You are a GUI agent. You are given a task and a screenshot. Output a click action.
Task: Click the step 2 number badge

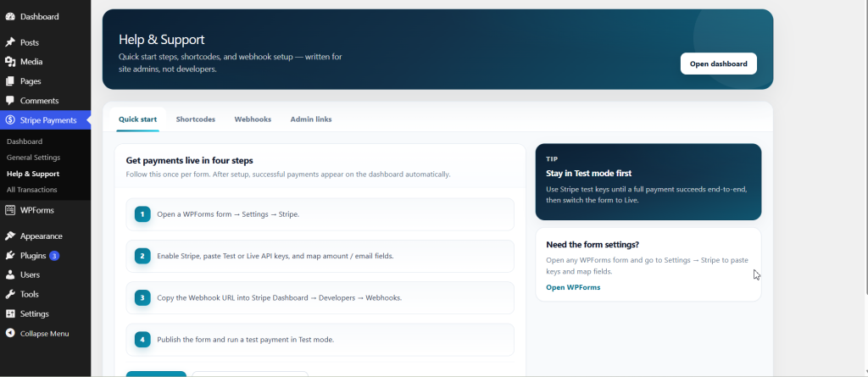142,257
